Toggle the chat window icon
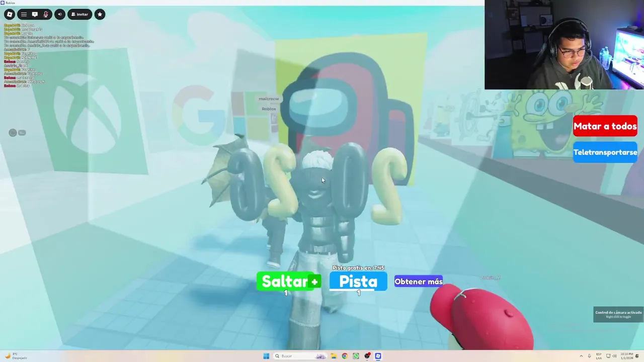This screenshot has height=362, width=644. (x=35, y=14)
